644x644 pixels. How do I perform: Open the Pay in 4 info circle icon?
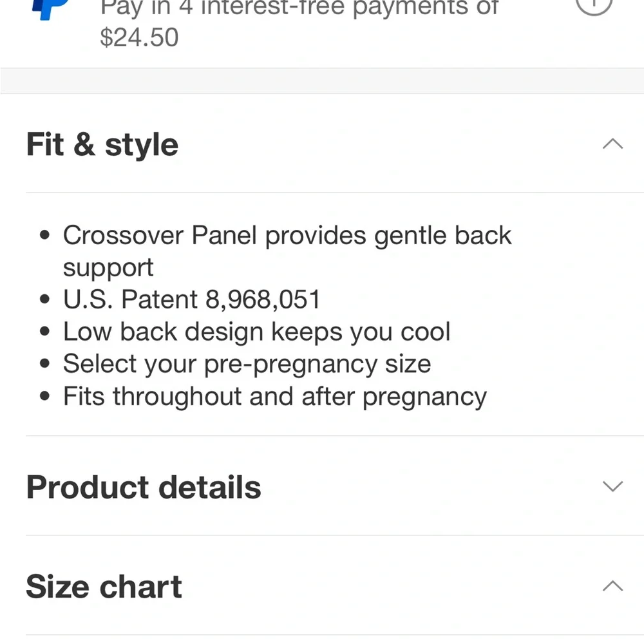click(594, 5)
